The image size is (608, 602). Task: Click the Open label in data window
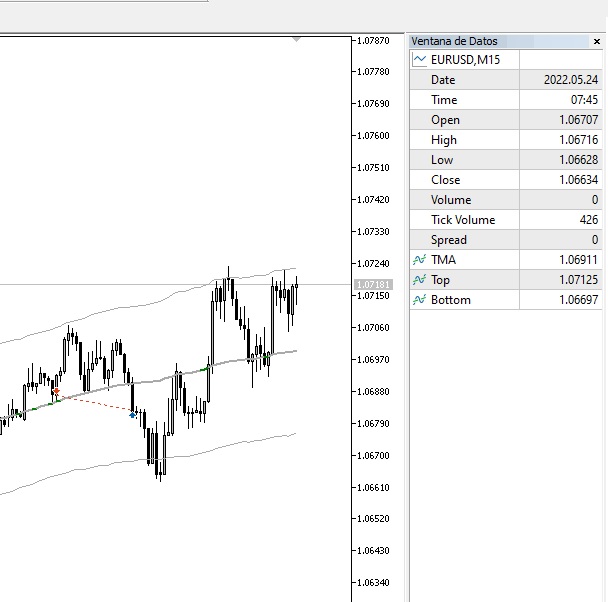445,120
